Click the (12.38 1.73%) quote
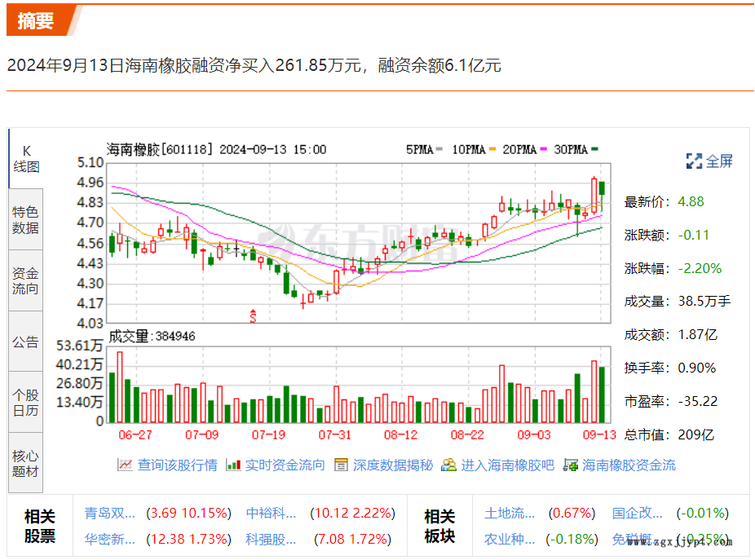Screen dimensions: 755x560 pyautogui.click(x=189, y=540)
